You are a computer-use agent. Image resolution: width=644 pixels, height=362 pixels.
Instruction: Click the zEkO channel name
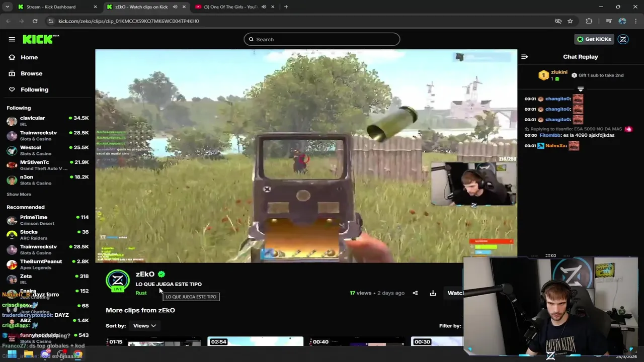(x=145, y=274)
